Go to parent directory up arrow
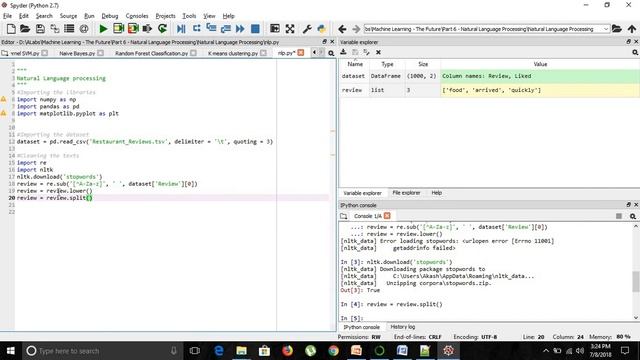 point(632,29)
